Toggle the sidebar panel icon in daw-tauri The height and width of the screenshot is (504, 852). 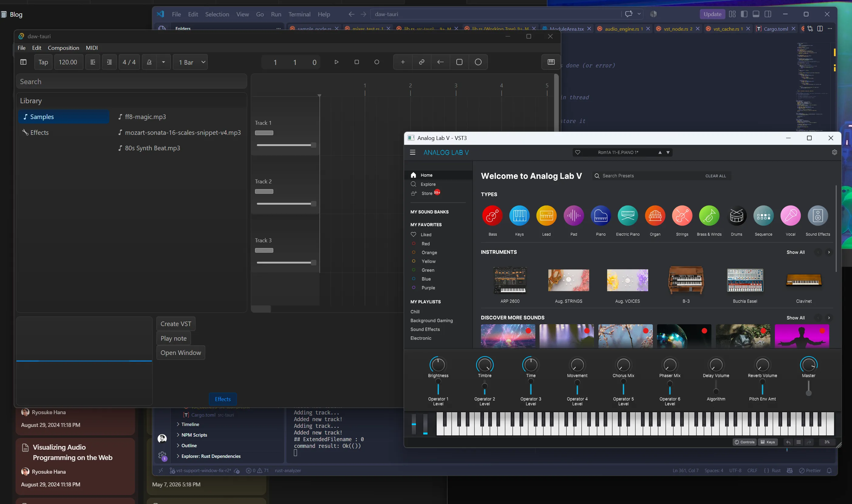23,62
